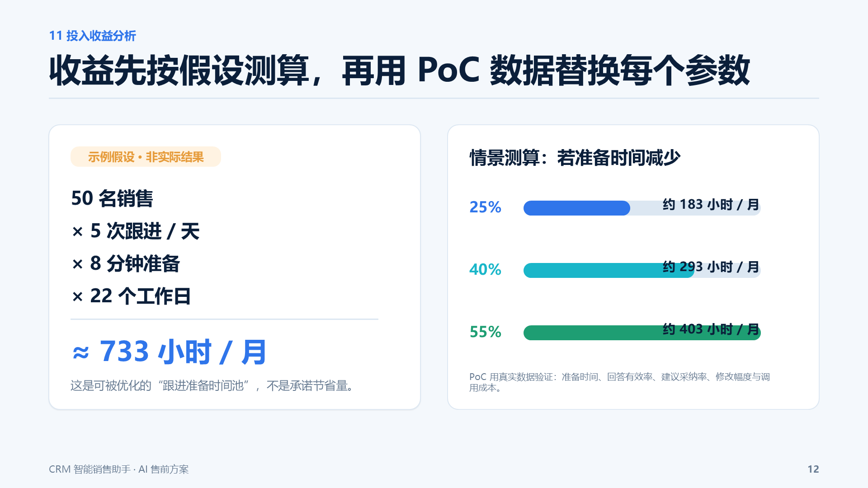Click the blue 25% label

[x=485, y=207]
